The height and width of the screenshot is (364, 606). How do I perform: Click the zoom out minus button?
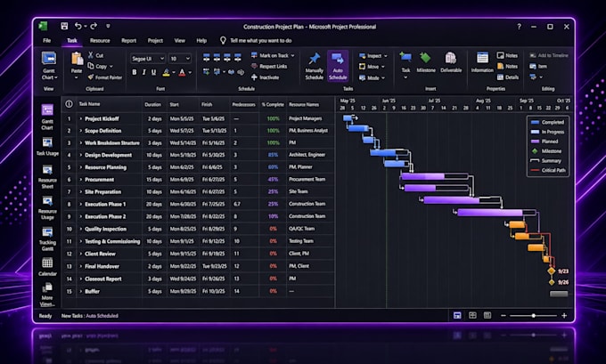click(x=504, y=316)
